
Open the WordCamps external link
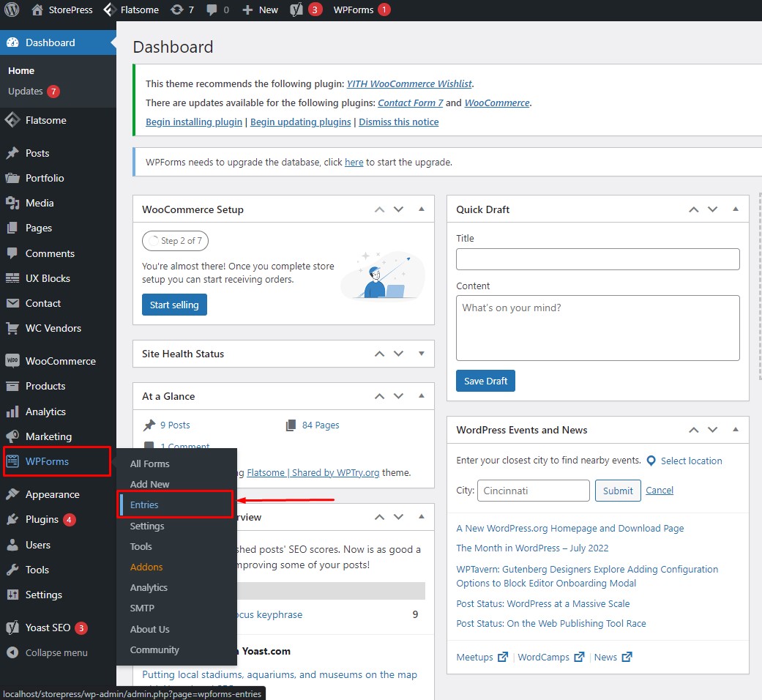click(x=550, y=658)
